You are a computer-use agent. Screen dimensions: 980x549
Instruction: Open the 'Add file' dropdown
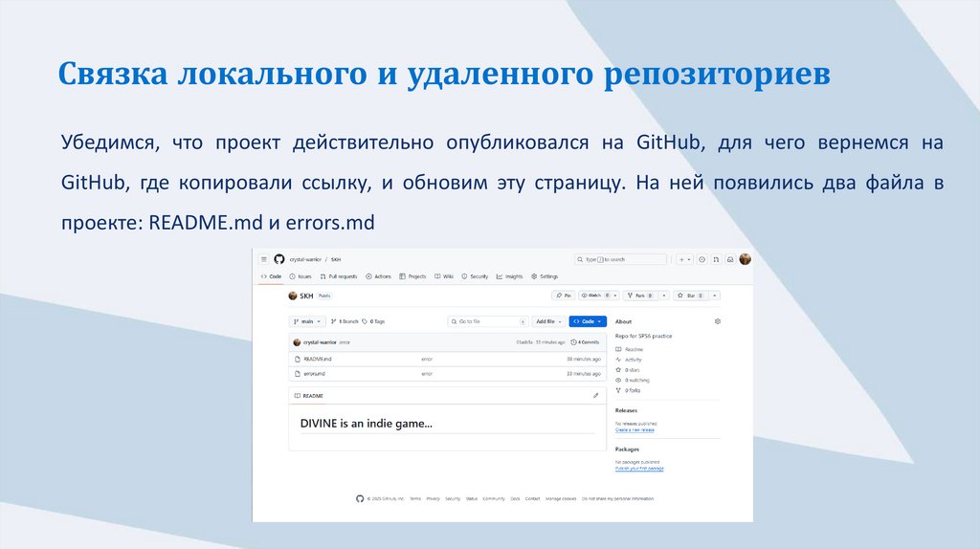[x=548, y=321]
